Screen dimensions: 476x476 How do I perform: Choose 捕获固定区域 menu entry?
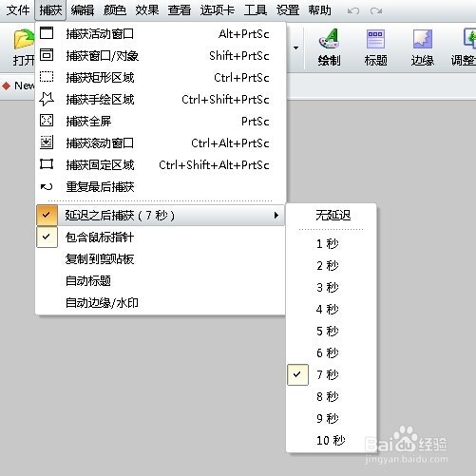161,164
